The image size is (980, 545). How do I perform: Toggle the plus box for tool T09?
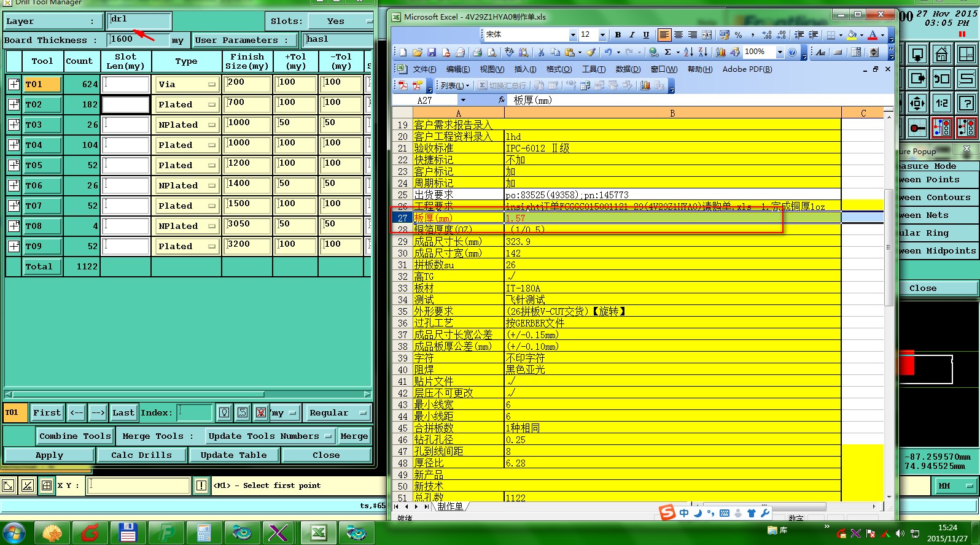[14, 246]
